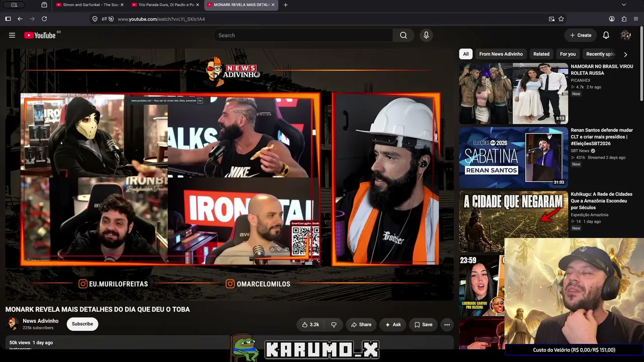Click the YouTube search input field
The height and width of the screenshot is (362, 644).
pos(303,35)
